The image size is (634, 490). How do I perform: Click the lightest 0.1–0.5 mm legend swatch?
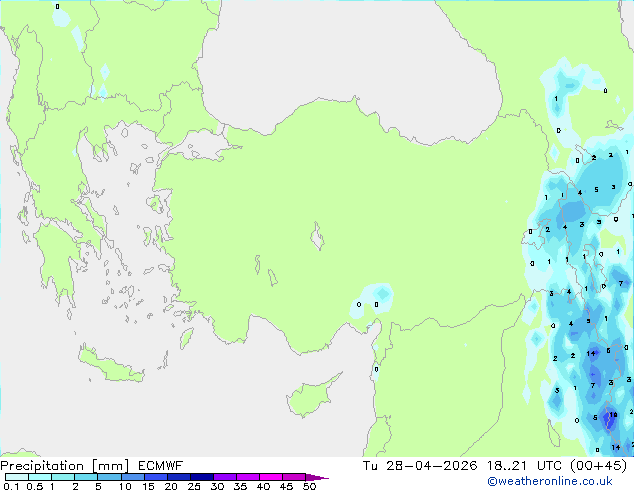tap(17, 477)
